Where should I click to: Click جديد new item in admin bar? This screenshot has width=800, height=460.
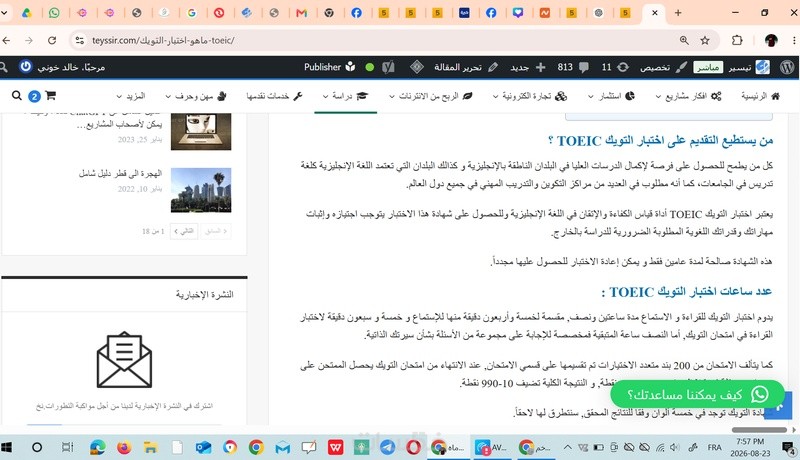click(528, 67)
